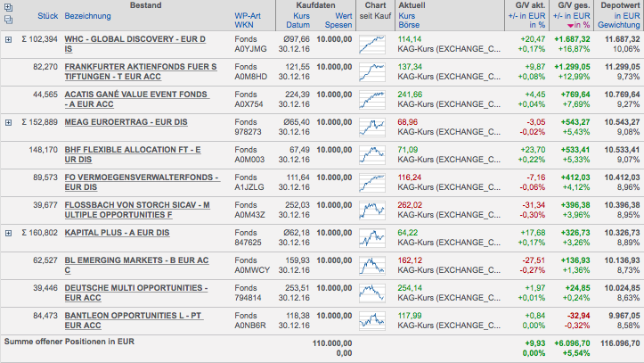Select current price 262,02

click(410, 205)
